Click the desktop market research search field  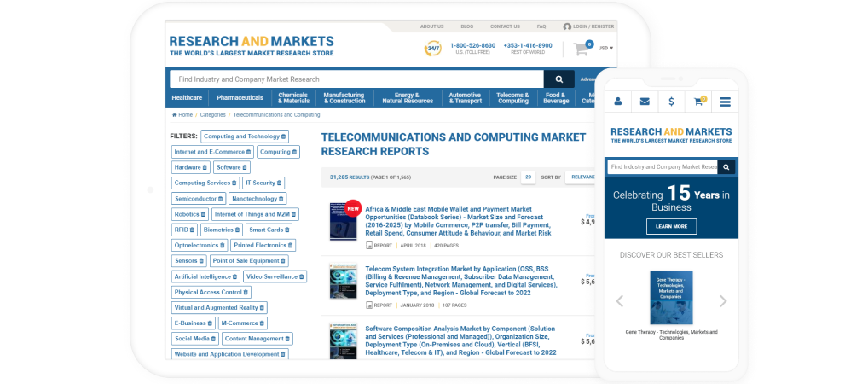click(356, 79)
